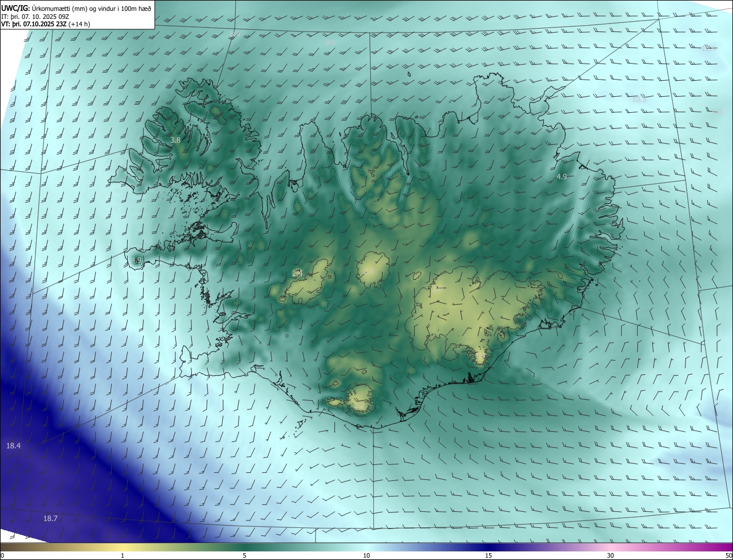The width and height of the screenshot is (733, 560).
Task: Click the 10.3 value over northeast sea
Action: [x=639, y=100]
